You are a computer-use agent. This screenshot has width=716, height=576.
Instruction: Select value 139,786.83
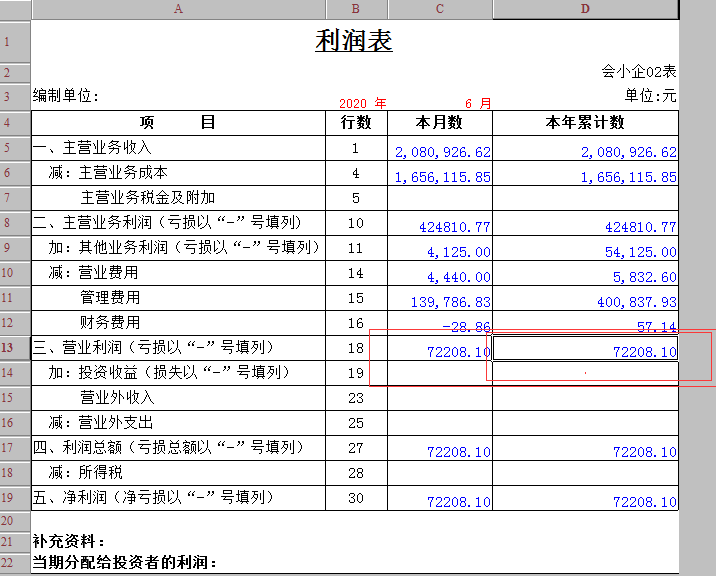click(440, 298)
